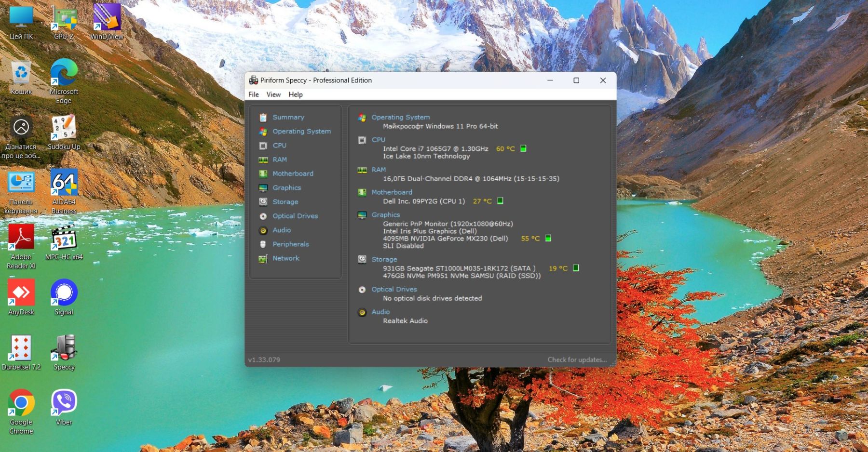The height and width of the screenshot is (452, 868).
Task: Click the Seagate drive temperature indicator
Action: (576, 268)
